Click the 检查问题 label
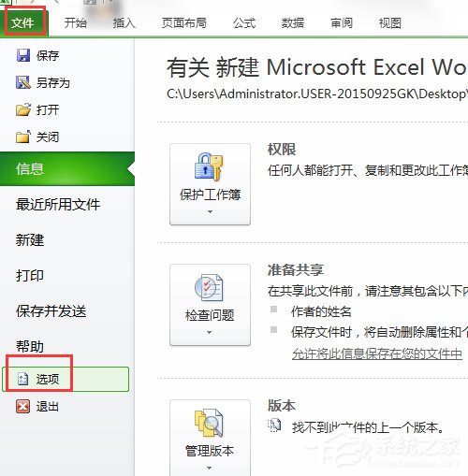The height and width of the screenshot is (476, 468). 210,315
